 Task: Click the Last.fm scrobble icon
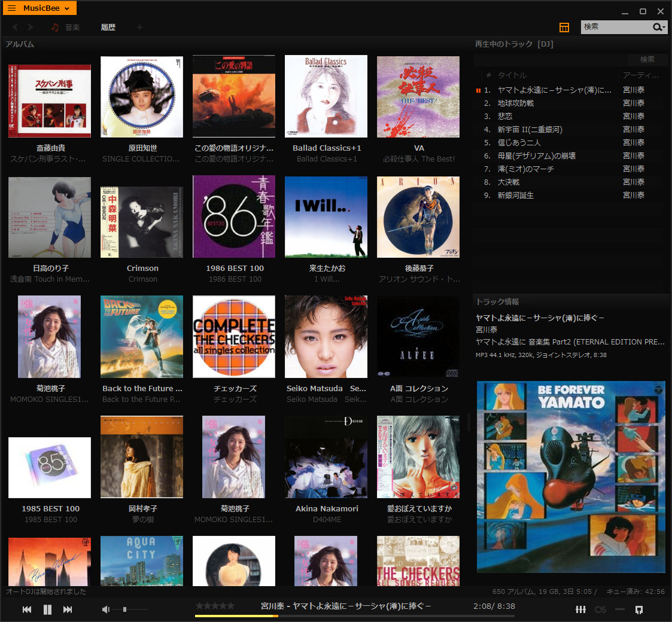coord(600,609)
